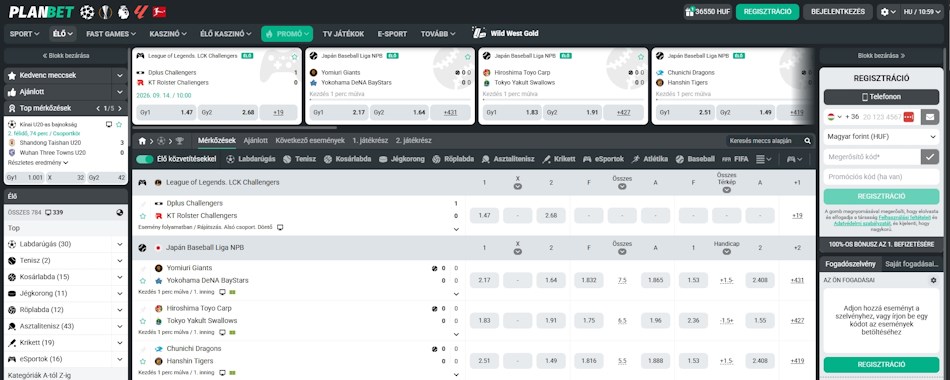Filter by Labdarúgás in sports bar
Image resolution: width=950 pixels, height=380 pixels.
251,159
